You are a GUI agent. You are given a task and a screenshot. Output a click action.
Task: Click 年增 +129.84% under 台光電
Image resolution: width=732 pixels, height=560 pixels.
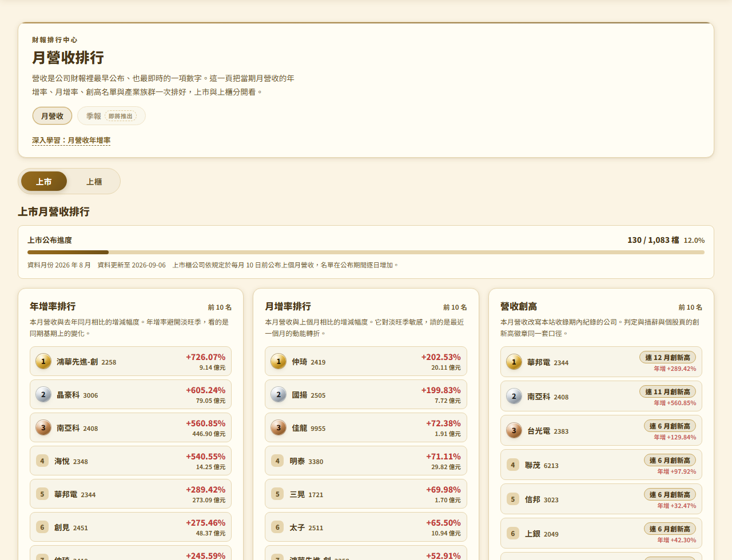pos(675,437)
